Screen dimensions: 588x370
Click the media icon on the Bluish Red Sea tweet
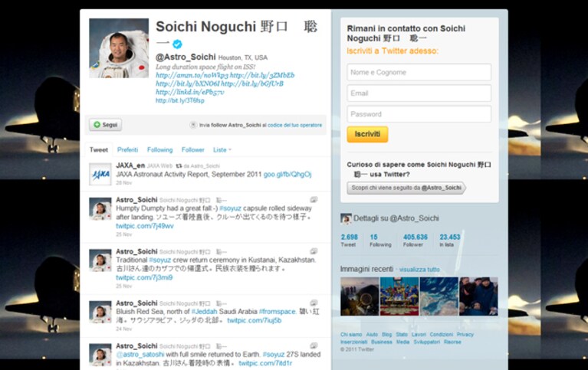[314, 303]
